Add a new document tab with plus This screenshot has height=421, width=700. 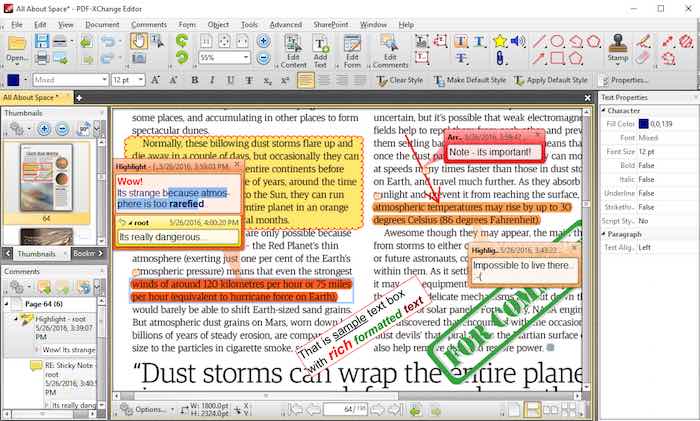pyautogui.click(x=79, y=98)
